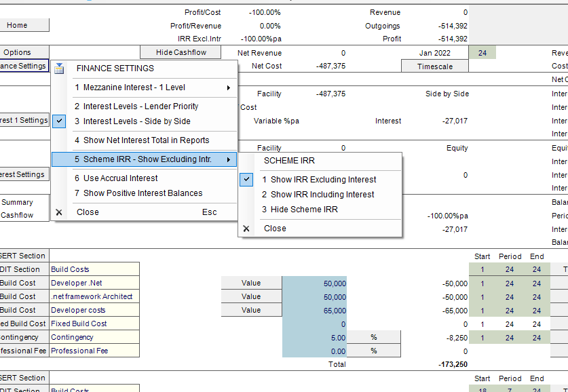Click the green 24 period cell near Jan 2022
This screenshot has height=392, width=568.
click(482, 53)
